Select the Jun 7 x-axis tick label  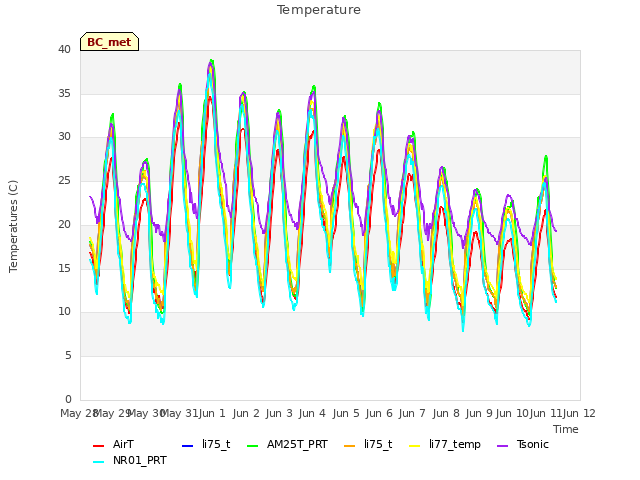(412, 413)
